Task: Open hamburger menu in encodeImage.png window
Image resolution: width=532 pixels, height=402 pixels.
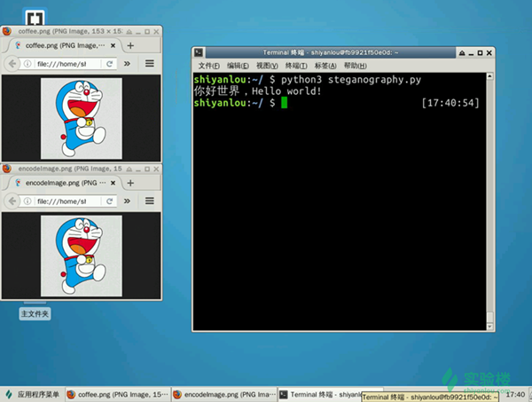Action: 150,201
